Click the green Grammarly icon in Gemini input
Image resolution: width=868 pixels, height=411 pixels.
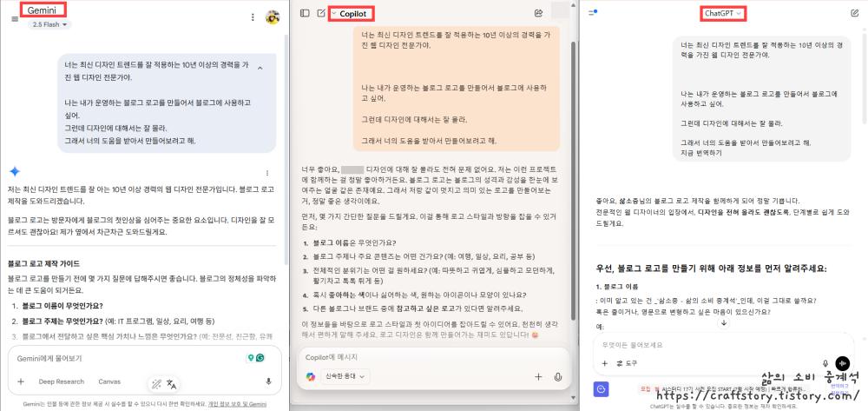tap(260, 358)
